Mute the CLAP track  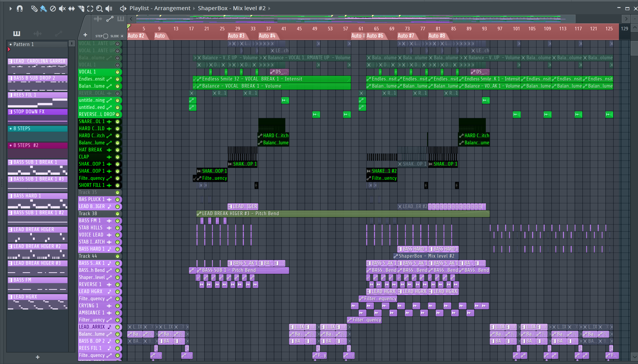[117, 157]
